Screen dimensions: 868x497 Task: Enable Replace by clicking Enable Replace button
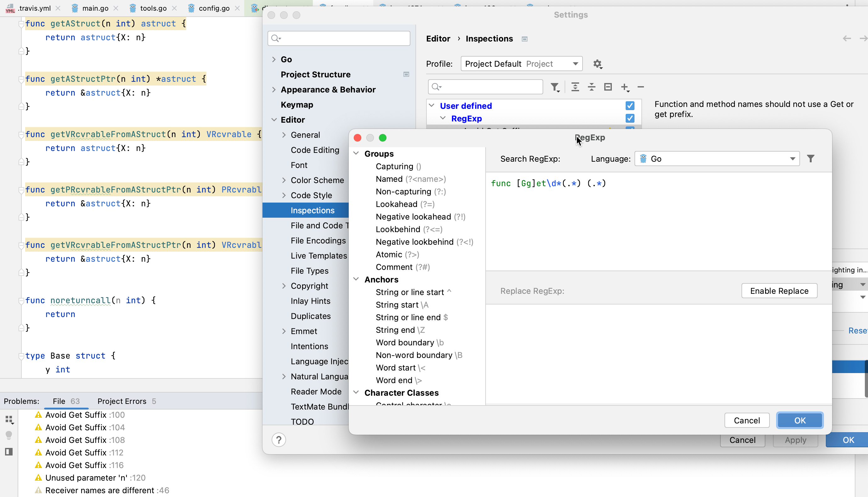click(x=779, y=290)
